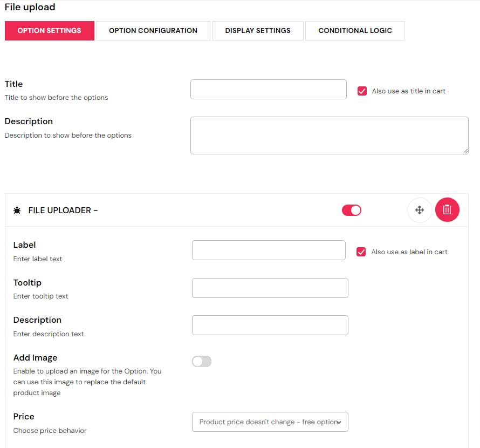Switch to the Option Configuration tab
This screenshot has height=448, width=480.
point(153,31)
